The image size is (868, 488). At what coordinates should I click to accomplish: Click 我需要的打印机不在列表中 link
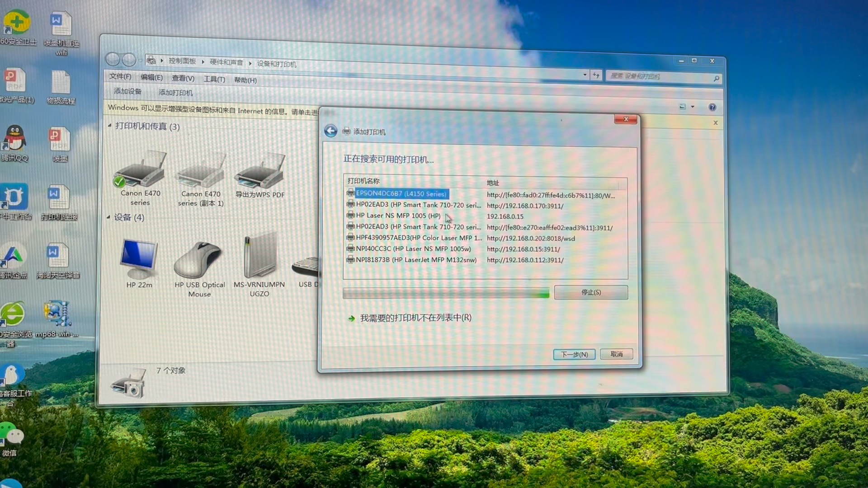coord(415,318)
